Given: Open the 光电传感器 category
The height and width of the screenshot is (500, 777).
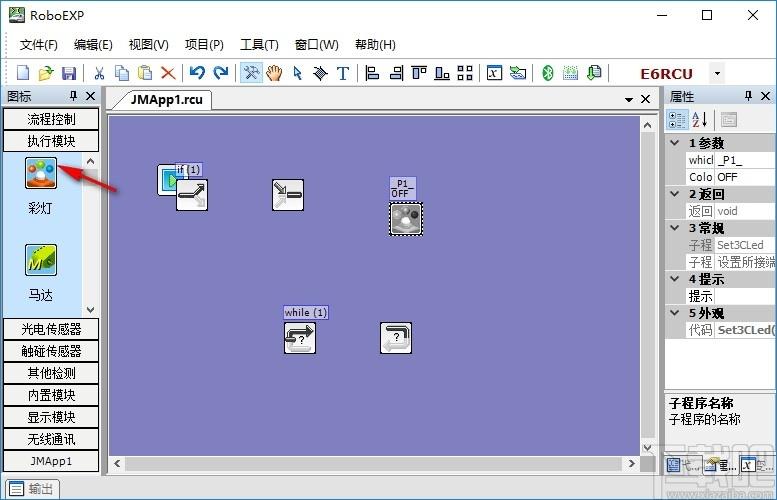Looking at the screenshot, I should tap(51, 329).
